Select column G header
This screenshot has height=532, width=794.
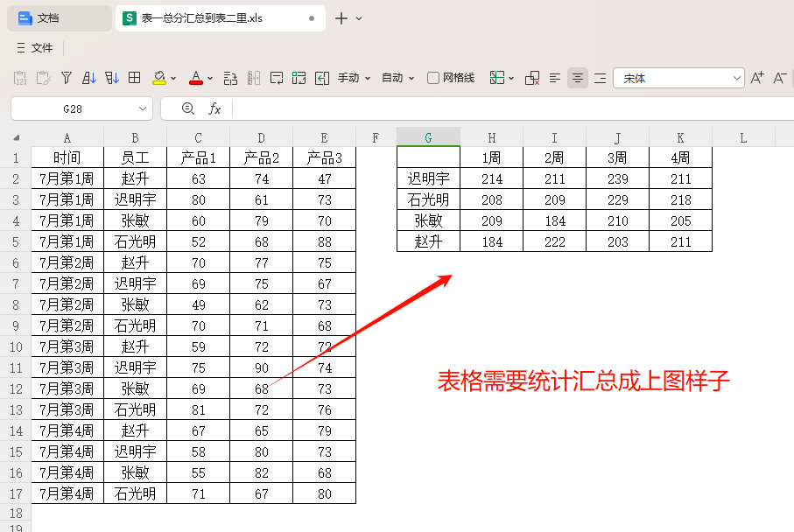tap(428, 137)
